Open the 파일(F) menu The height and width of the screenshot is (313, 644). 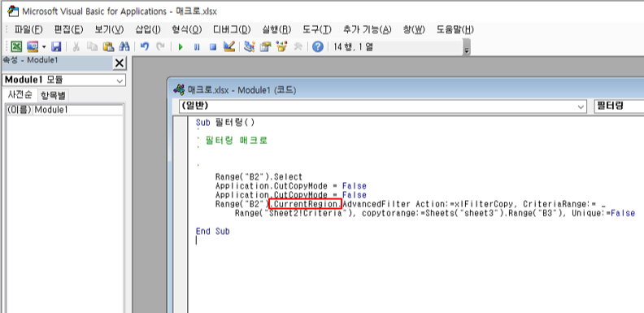pyautogui.click(x=28, y=29)
